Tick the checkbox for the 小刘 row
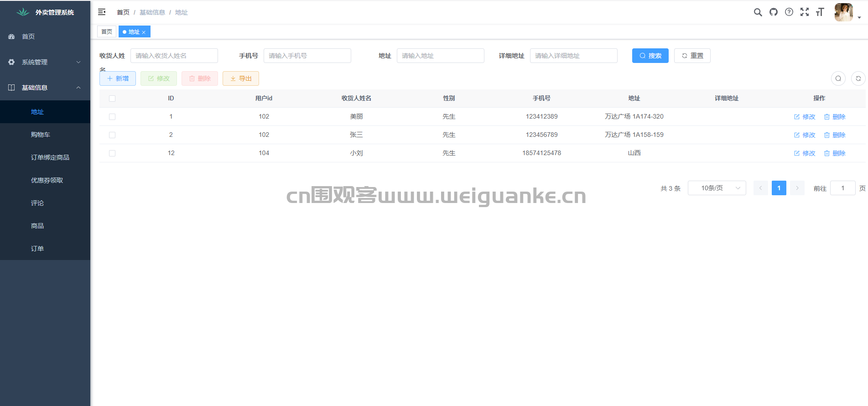Viewport: 868px width, 406px height. [x=112, y=153]
